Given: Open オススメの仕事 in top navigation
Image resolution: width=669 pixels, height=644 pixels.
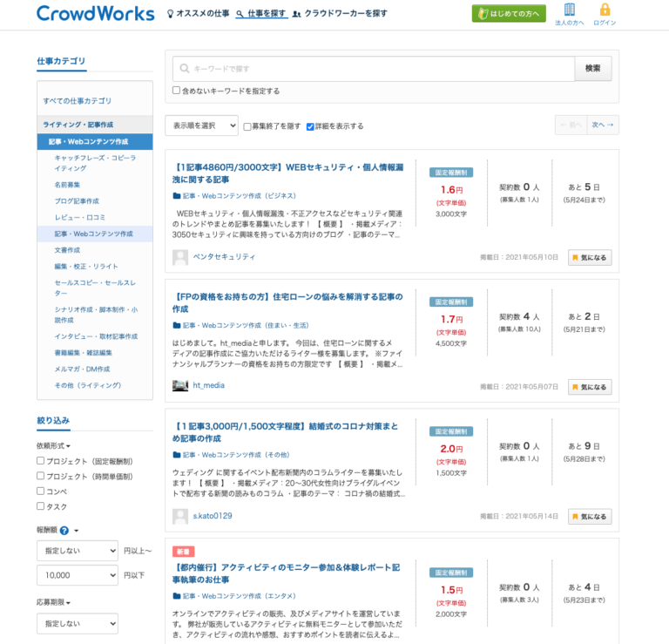Looking at the screenshot, I should (x=203, y=14).
